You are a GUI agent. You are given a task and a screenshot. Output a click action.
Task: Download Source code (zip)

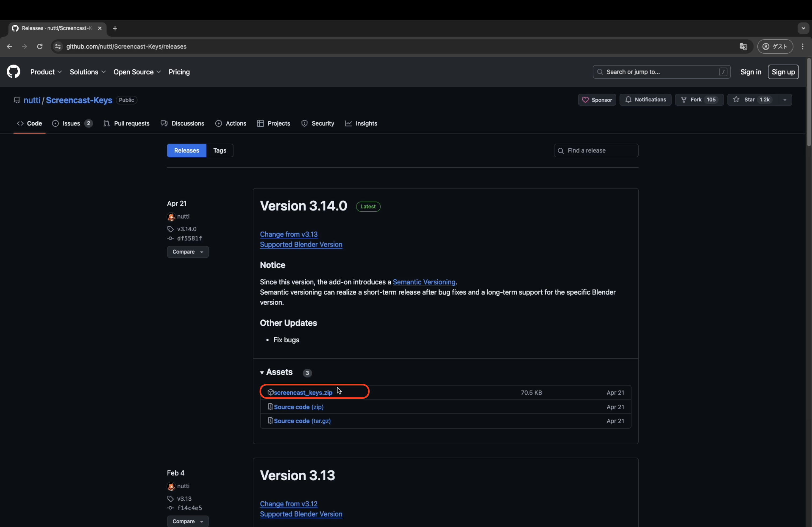click(x=299, y=407)
